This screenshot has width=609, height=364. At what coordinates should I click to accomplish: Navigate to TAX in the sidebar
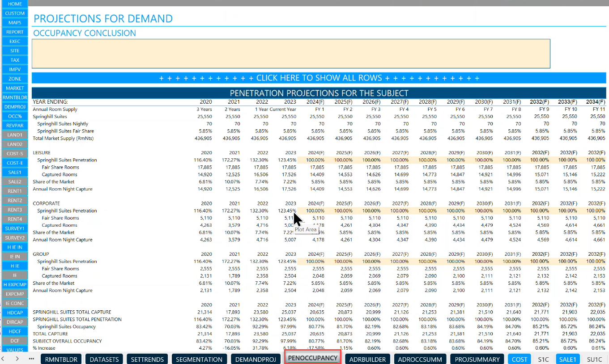coord(15,60)
